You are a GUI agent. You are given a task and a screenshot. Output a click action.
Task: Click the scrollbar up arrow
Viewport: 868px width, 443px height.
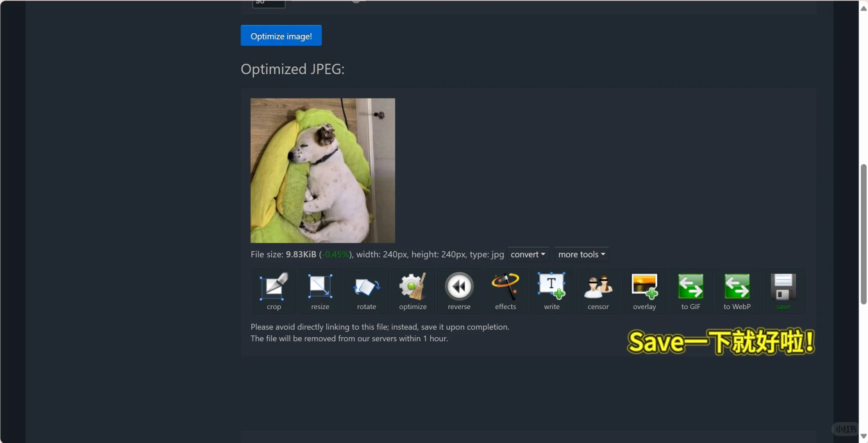pos(863,8)
